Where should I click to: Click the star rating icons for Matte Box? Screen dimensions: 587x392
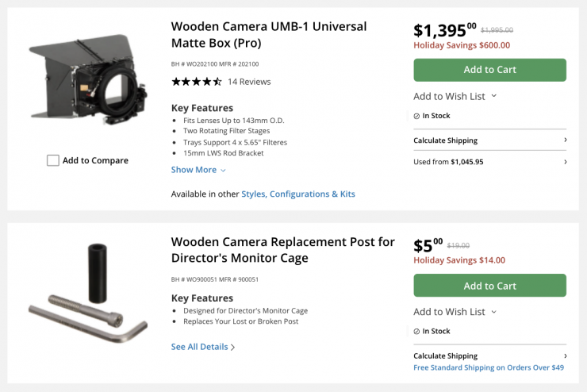(196, 82)
